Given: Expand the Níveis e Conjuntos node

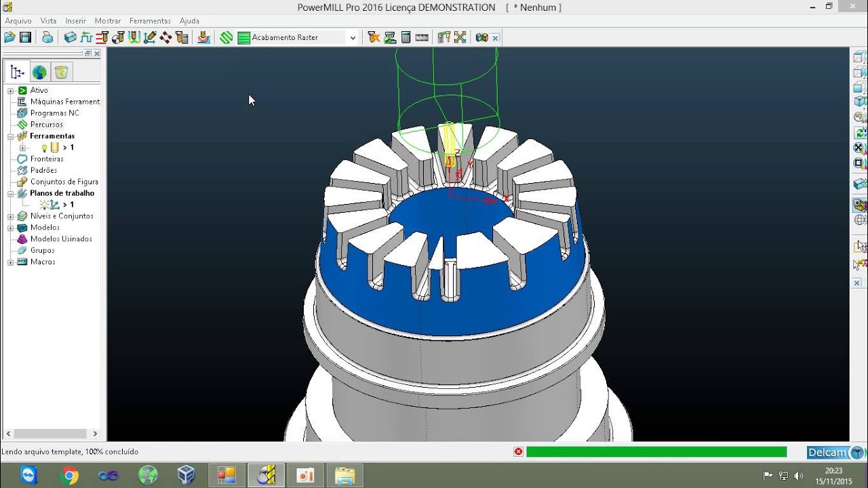Looking at the screenshot, I should (10, 216).
